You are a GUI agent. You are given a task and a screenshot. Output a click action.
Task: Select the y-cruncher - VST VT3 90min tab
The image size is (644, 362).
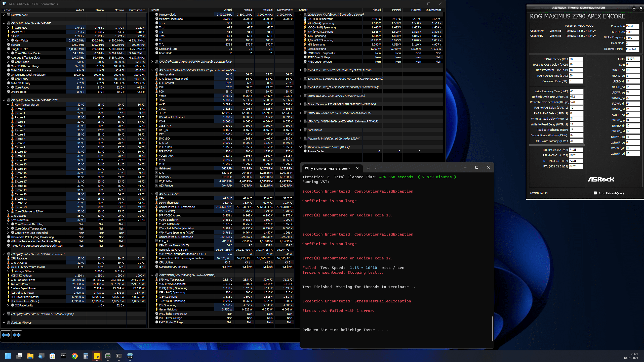(x=332, y=168)
